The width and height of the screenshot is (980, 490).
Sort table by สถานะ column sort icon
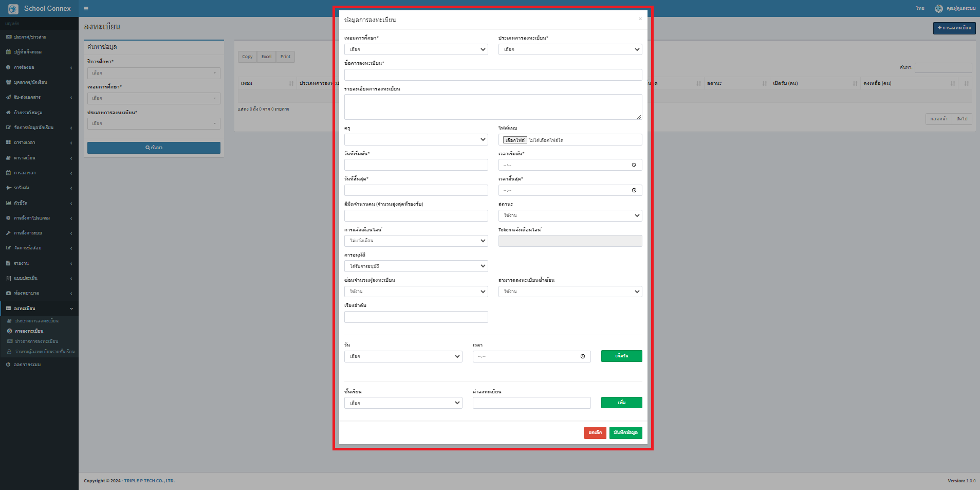coord(765,83)
